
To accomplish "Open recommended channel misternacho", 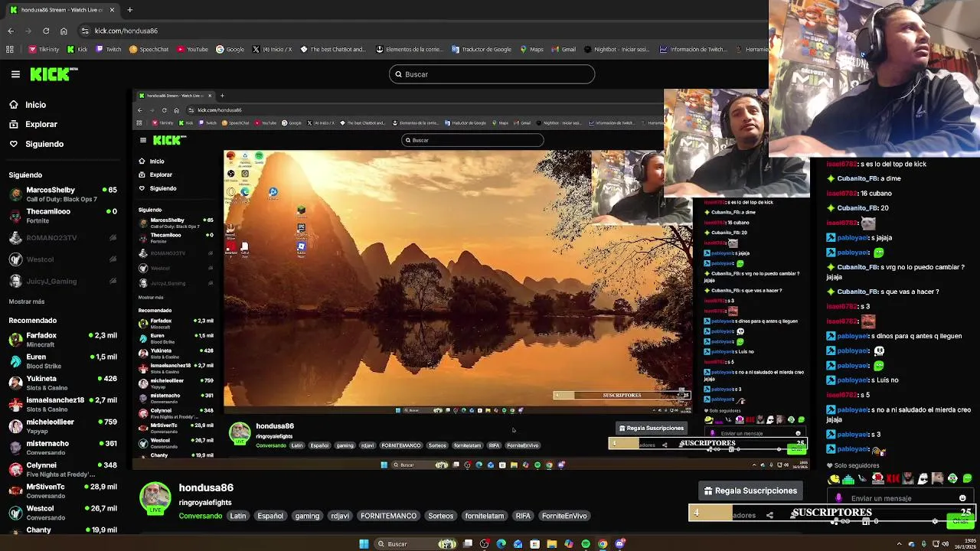I will [63, 448].
